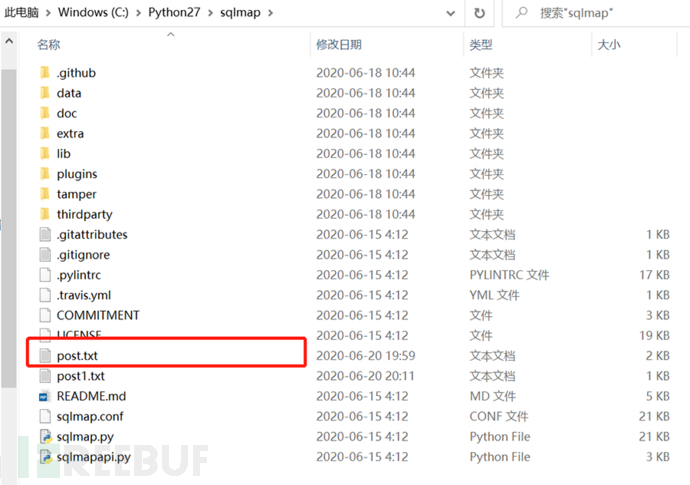
Task: Select the plugins folder icon
Action: pos(45,174)
